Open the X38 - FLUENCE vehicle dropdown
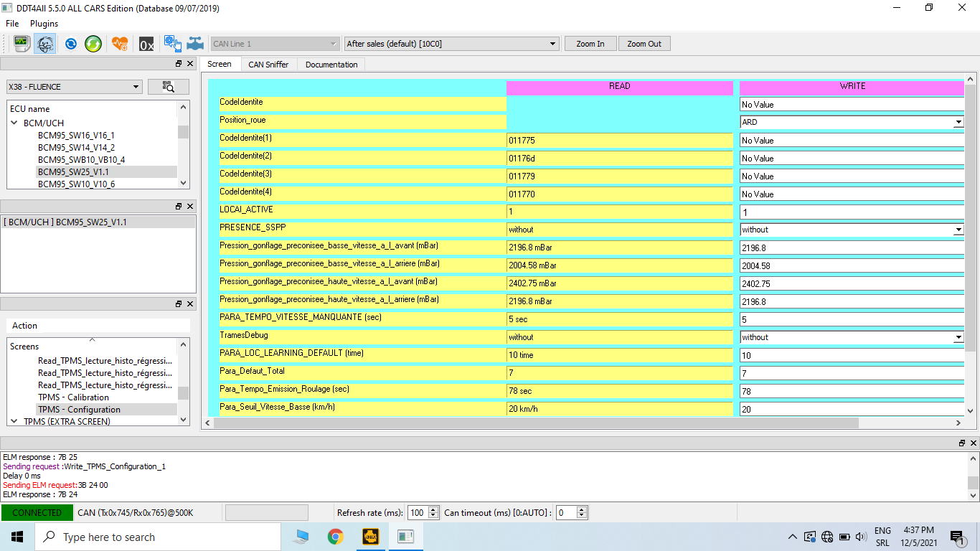The height and width of the screenshot is (551, 980). coord(74,87)
